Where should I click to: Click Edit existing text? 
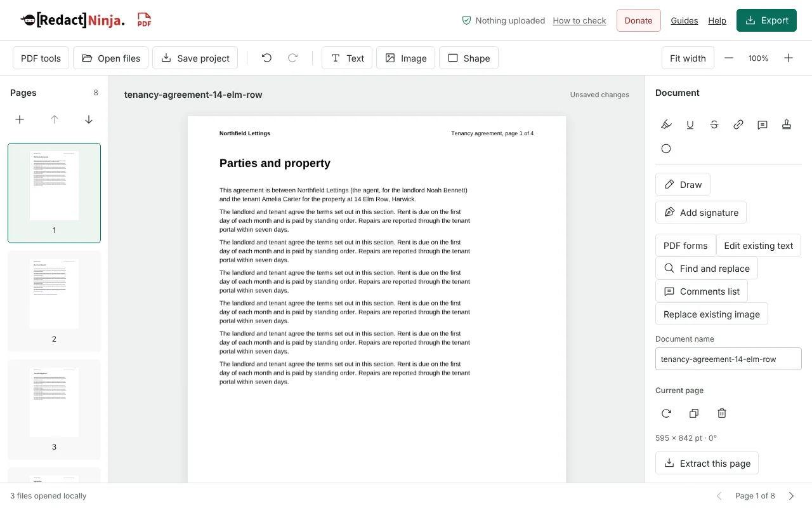[x=759, y=245]
